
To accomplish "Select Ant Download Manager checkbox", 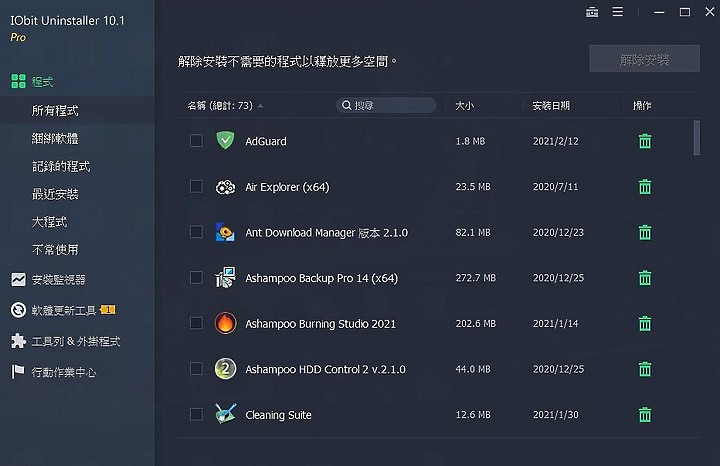I will 196,232.
